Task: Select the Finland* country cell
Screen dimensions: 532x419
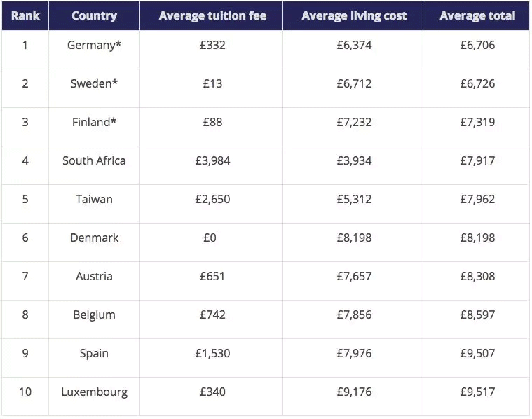Action: click(x=94, y=122)
